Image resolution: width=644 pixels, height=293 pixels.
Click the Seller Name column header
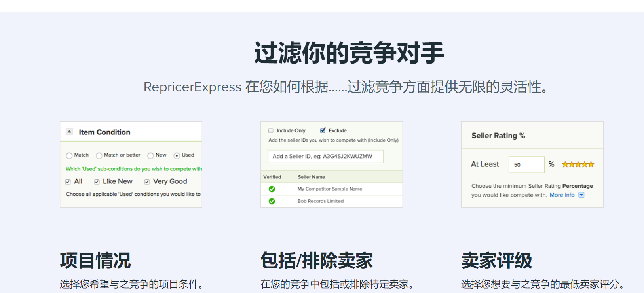coord(312,177)
